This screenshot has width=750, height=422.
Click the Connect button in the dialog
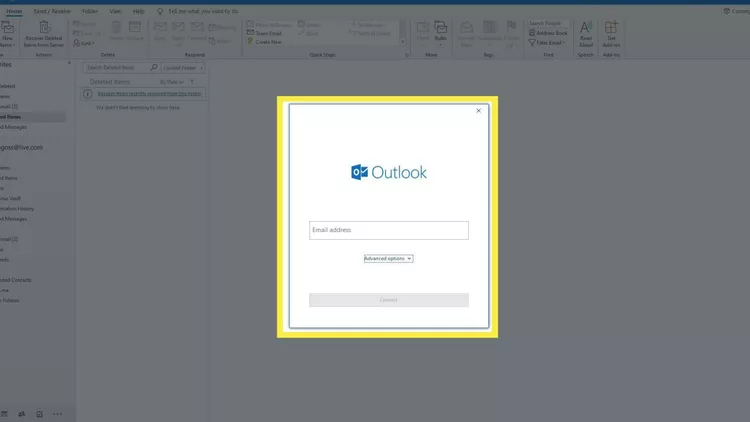tap(388, 300)
